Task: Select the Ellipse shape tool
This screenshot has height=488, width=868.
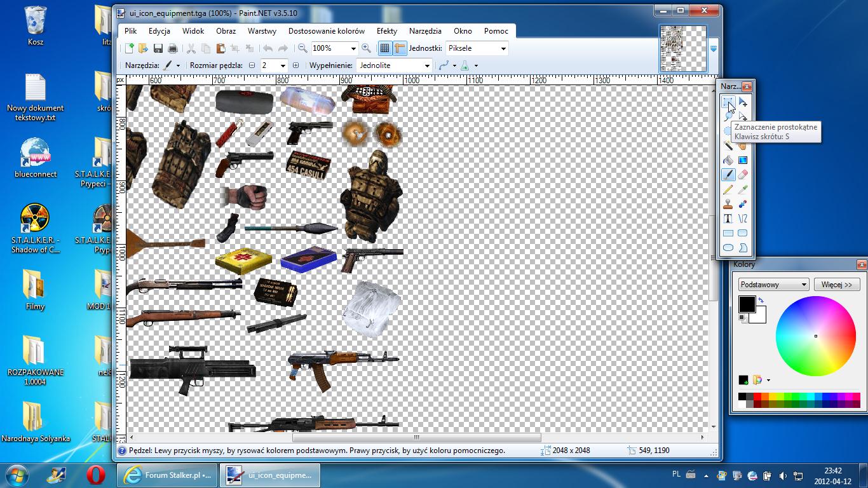Action: [728, 248]
